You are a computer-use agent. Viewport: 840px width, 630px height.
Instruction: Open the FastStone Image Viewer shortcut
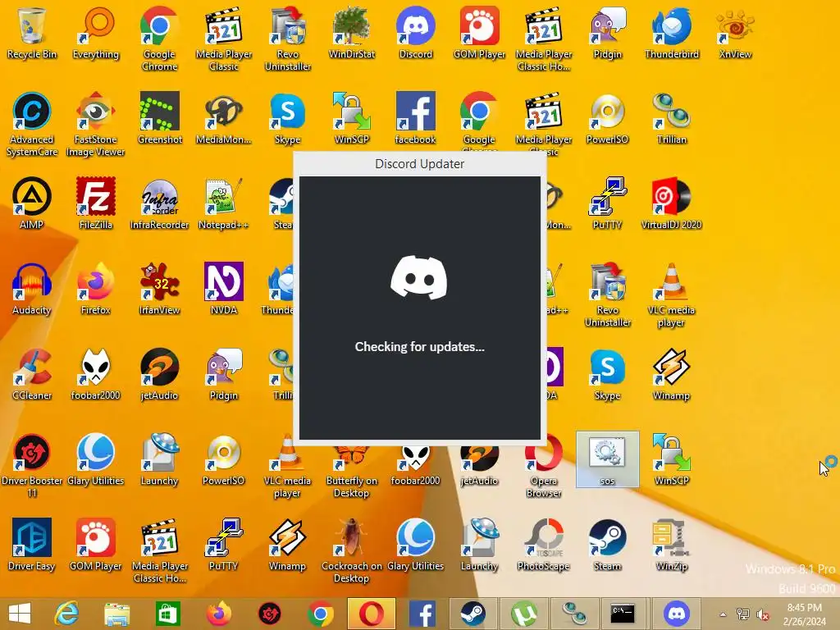[x=95, y=125]
